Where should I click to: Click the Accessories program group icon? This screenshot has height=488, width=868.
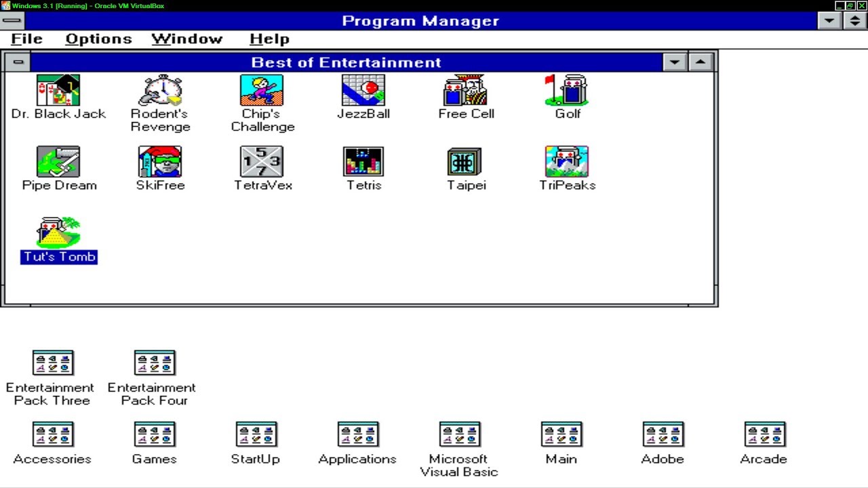pos(53,434)
